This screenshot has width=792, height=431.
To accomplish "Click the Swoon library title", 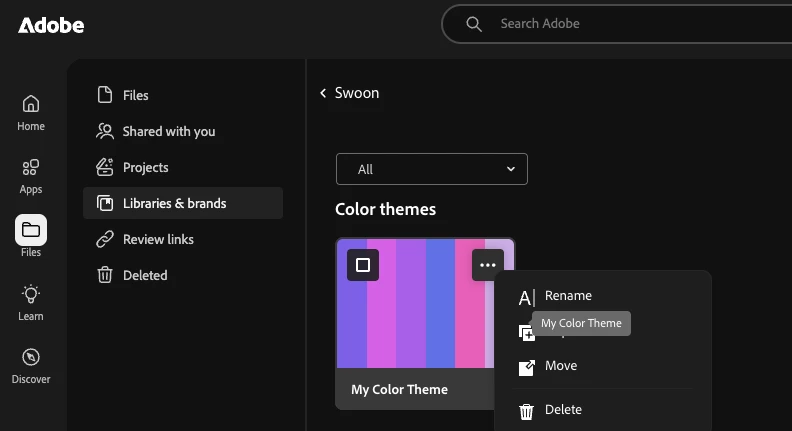I will 357,93.
